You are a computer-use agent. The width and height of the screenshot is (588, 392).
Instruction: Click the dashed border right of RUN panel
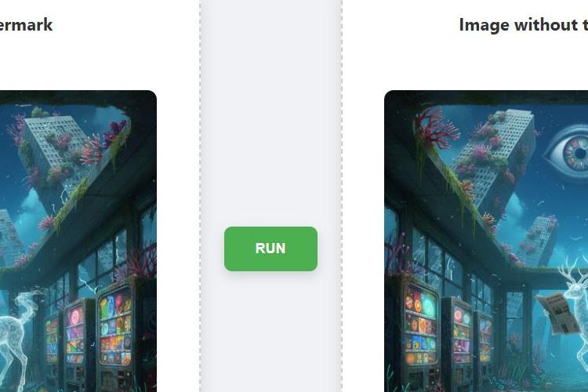(342, 196)
